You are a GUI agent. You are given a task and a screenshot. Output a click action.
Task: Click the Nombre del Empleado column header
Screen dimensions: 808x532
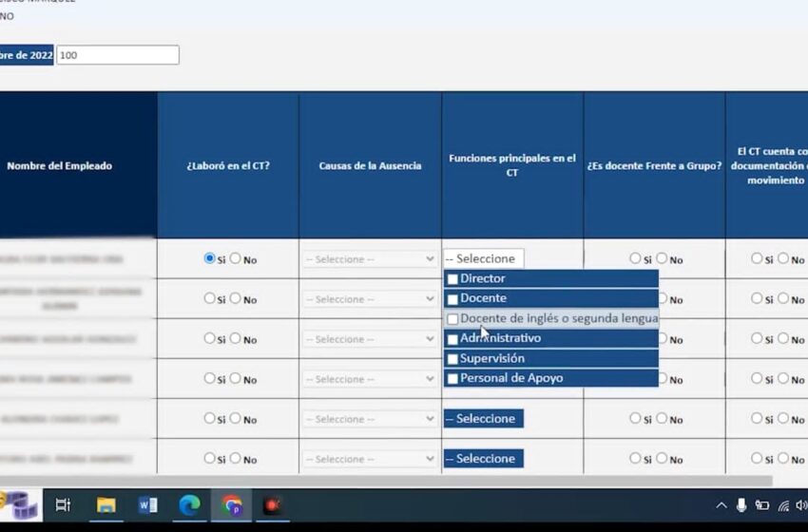click(x=59, y=166)
